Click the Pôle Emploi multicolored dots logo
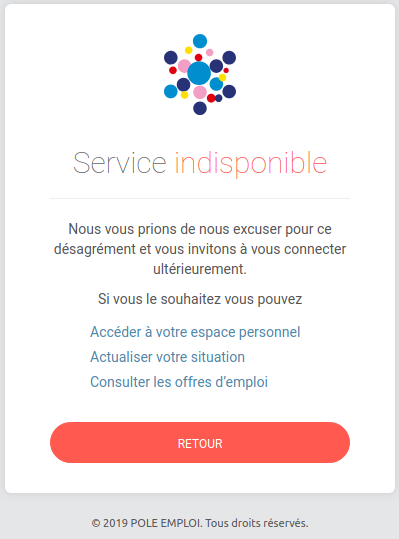The image size is (399, 539). click(x=200, y=74)
